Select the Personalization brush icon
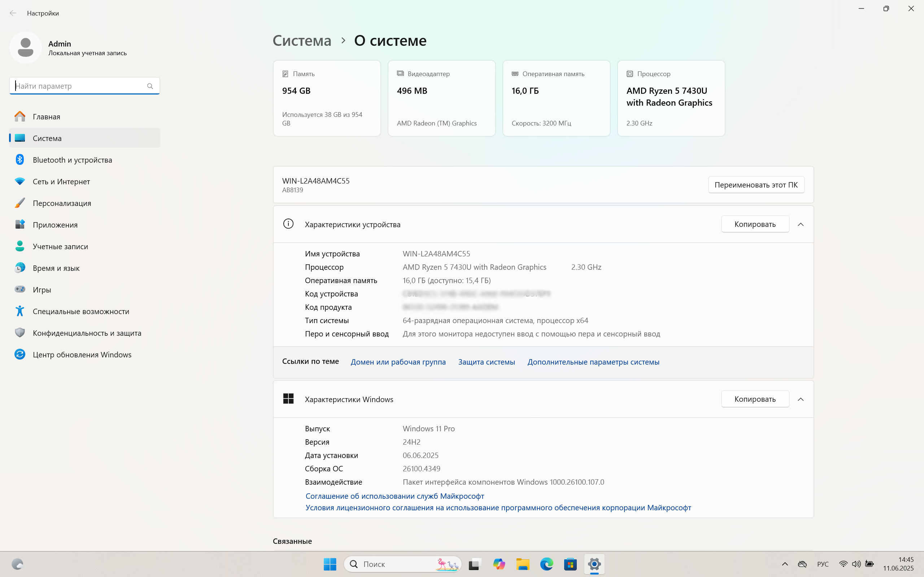 (x=20, y=203)
